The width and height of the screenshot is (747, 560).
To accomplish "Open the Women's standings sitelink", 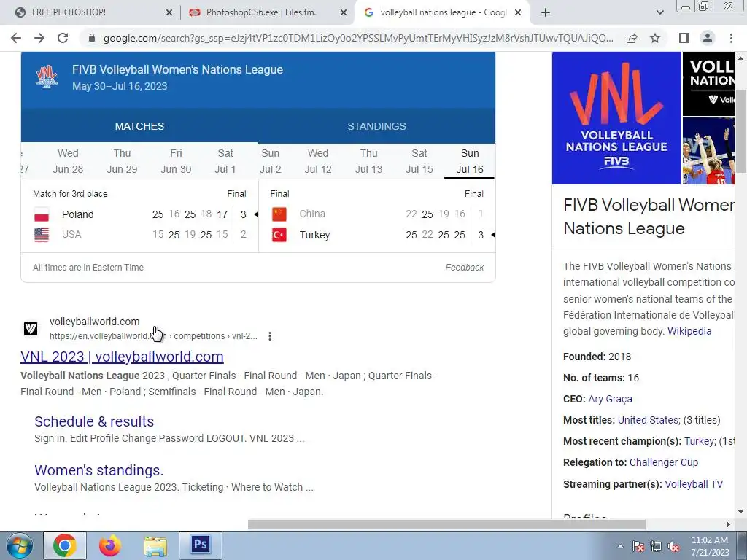I will click(99, 470).
